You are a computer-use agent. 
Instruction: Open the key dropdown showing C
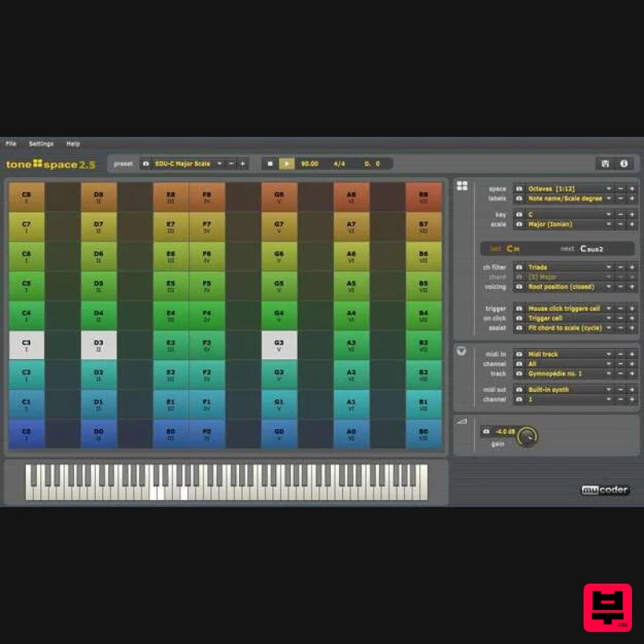pos(569,214)
